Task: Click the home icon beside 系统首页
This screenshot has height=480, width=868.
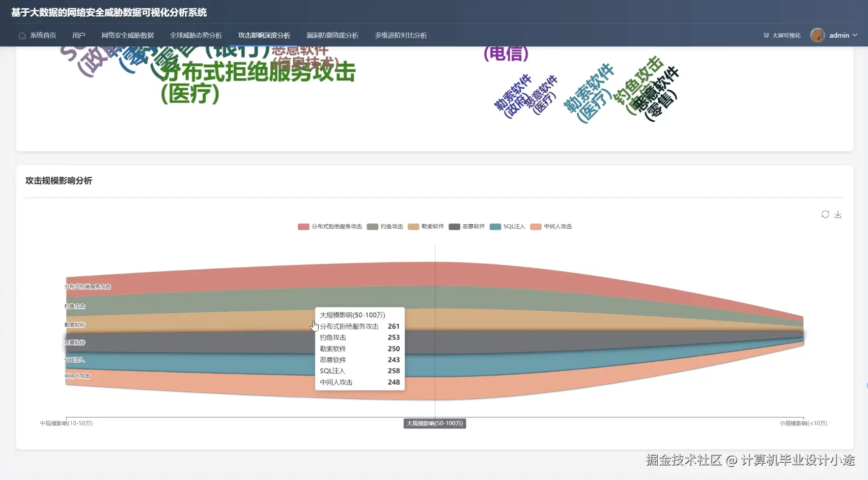Action: click(x=22, y=36)
